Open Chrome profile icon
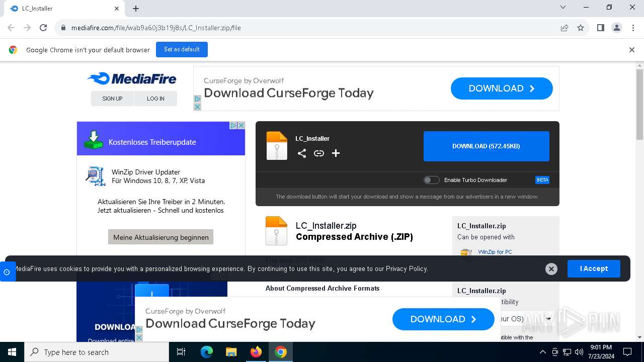Image resolution: width=644 pixels, height=362 pixels. (x=617, y=28)
